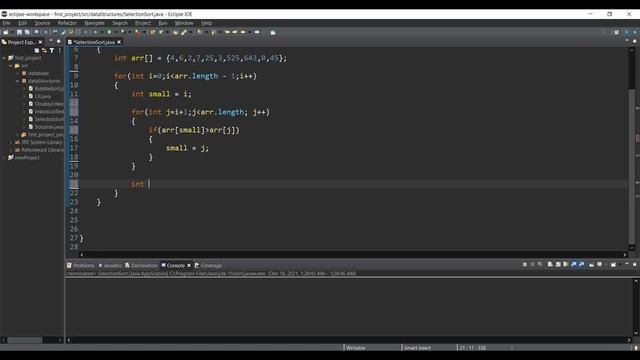The width and height of the screenshot is (640, 360).
Task: Maximize the editor area
Action: tap(634, 41)
